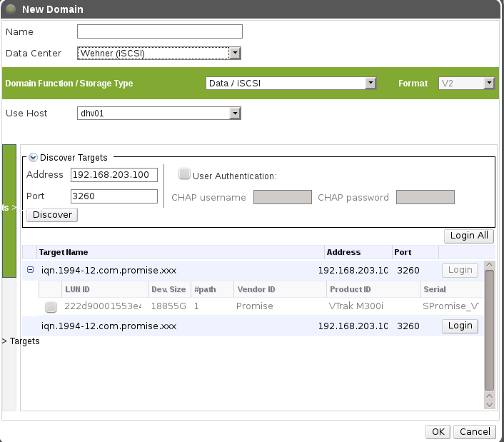Screen dimensions: 504x442
Task: Click OK to confirm the new domain
Action: click(x=437, y=431)
